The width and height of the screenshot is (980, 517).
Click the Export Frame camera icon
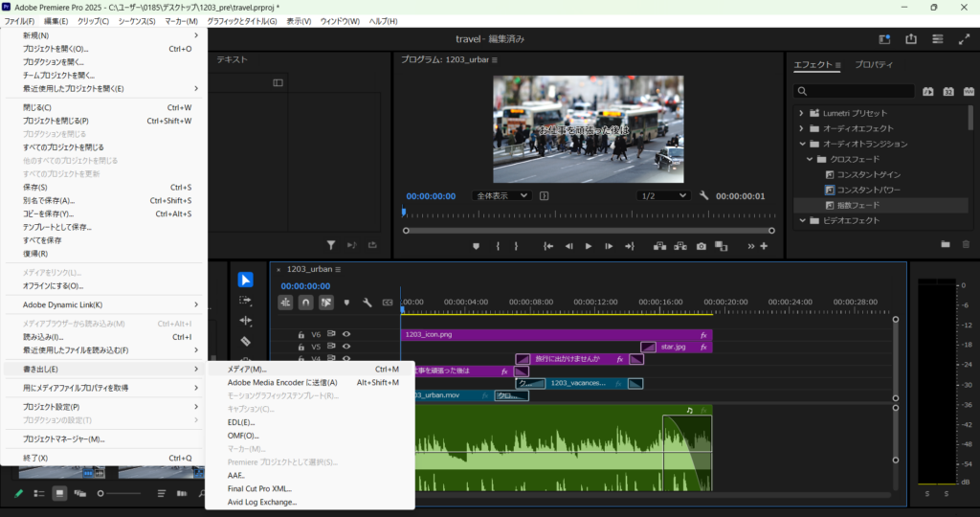701,246
